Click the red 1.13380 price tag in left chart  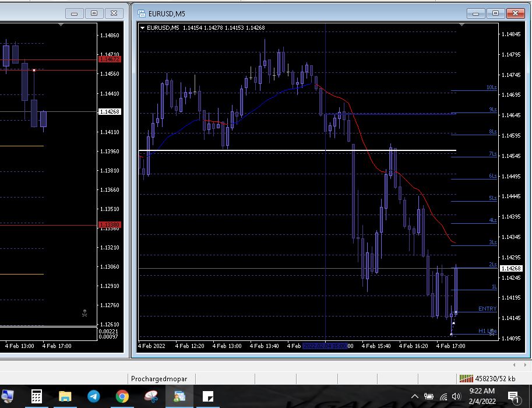pyautogui.click(x=110, y=225)
